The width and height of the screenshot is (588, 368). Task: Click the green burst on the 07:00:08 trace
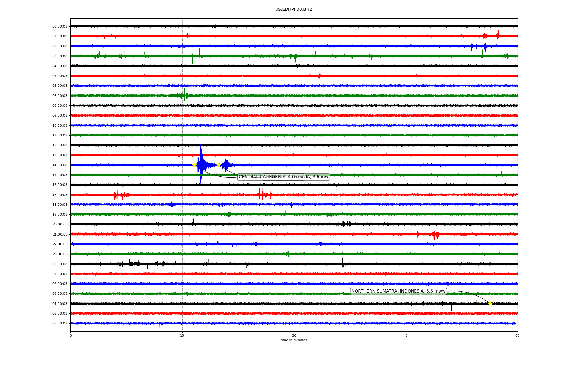(184, 95)
